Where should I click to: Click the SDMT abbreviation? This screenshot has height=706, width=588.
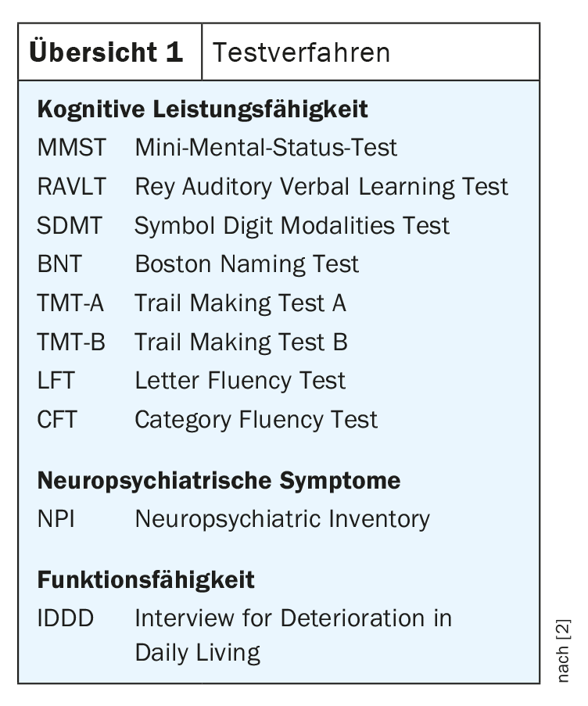[70, 226]
